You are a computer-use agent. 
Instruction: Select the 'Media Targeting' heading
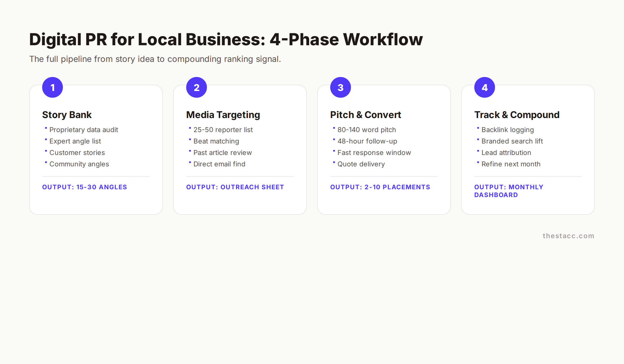point(223,115)
